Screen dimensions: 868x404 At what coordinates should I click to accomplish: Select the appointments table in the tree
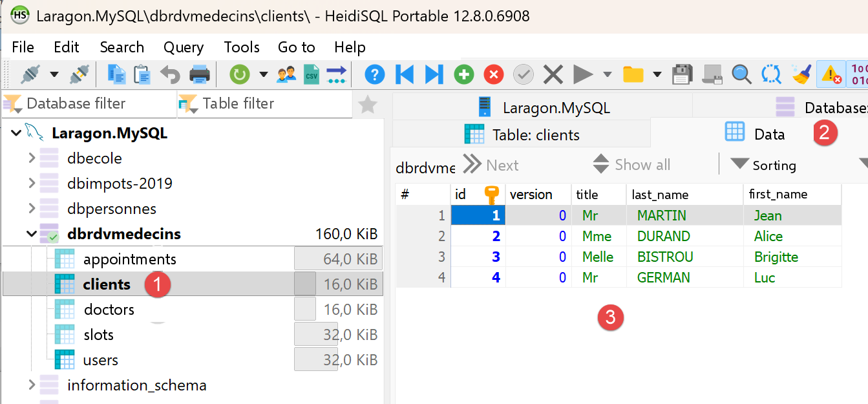[129, 259]
